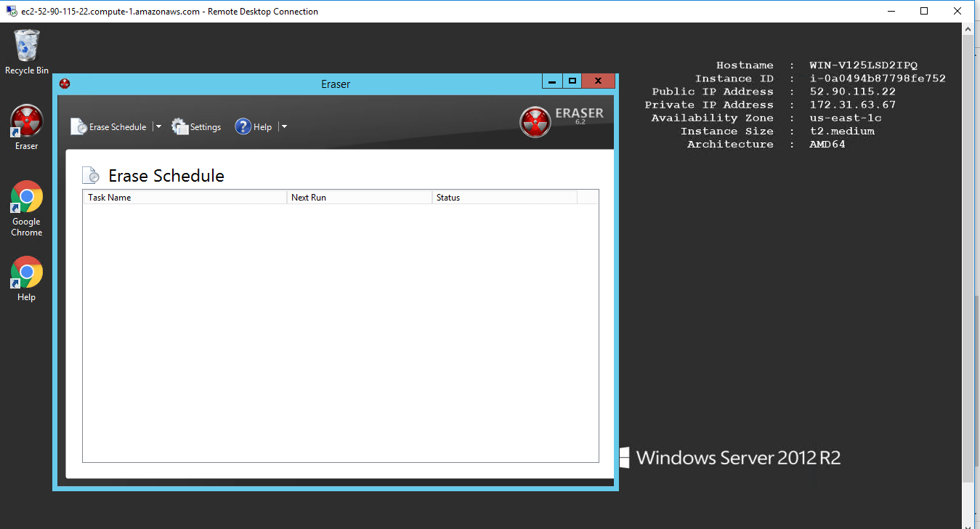Open the Eraser desktop shortcut

coord(27,122)
